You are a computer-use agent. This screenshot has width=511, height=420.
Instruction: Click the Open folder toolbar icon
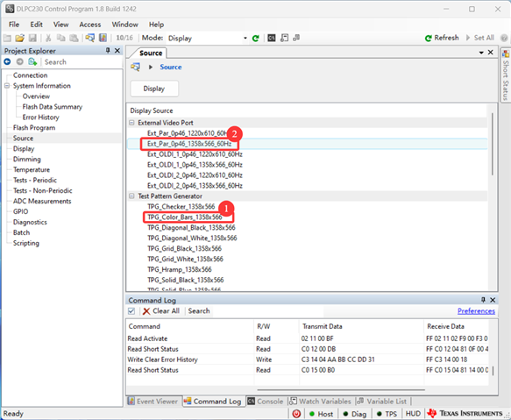20,39
